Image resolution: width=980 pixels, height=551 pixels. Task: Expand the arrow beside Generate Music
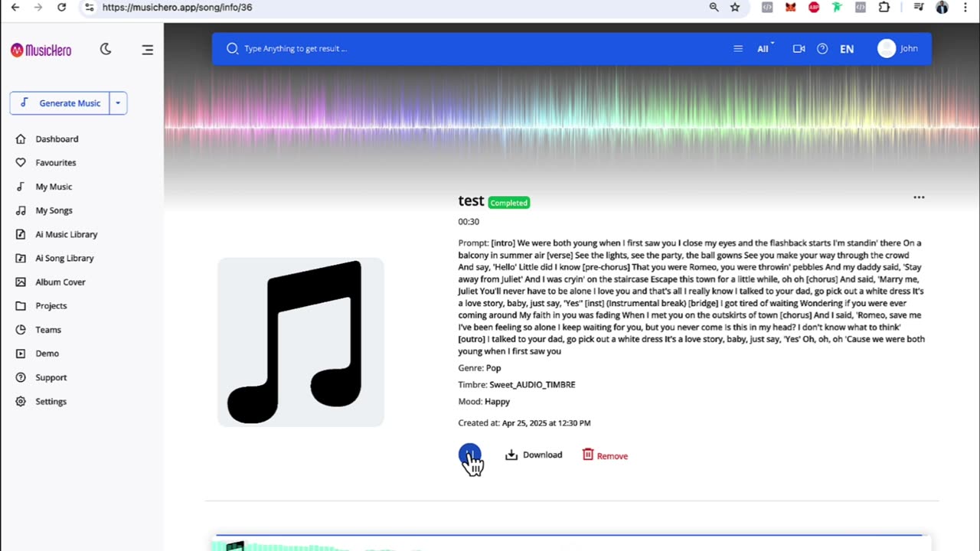pyautogui.click(x=118, y=103)
